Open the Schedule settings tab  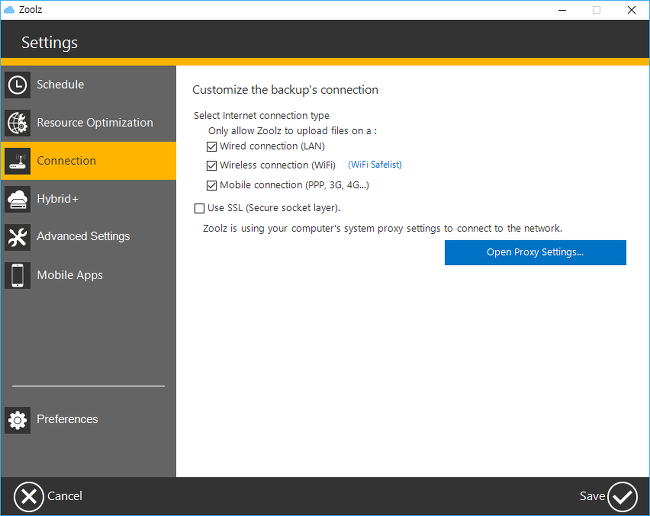[88, 85]
